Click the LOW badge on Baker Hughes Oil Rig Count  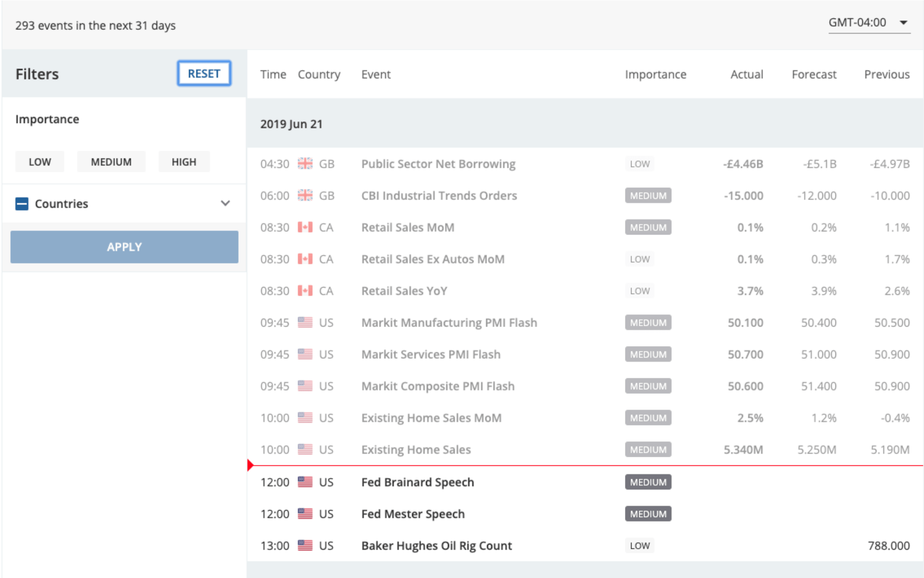tap(640, 545)
